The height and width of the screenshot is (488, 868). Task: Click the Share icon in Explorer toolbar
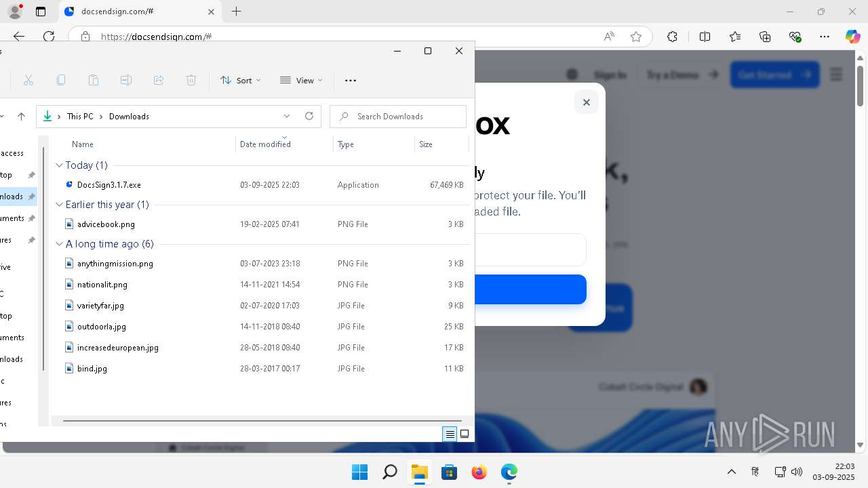[159, 80]
